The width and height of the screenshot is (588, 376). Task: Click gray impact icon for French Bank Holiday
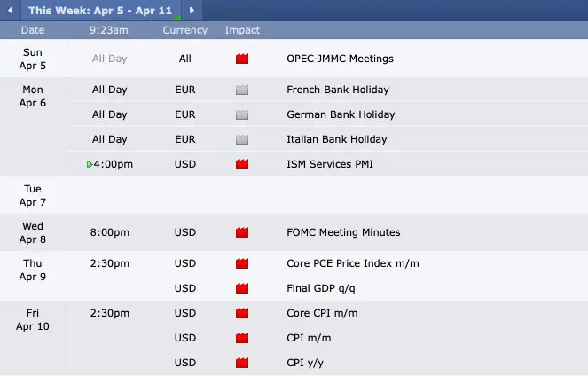242,90
